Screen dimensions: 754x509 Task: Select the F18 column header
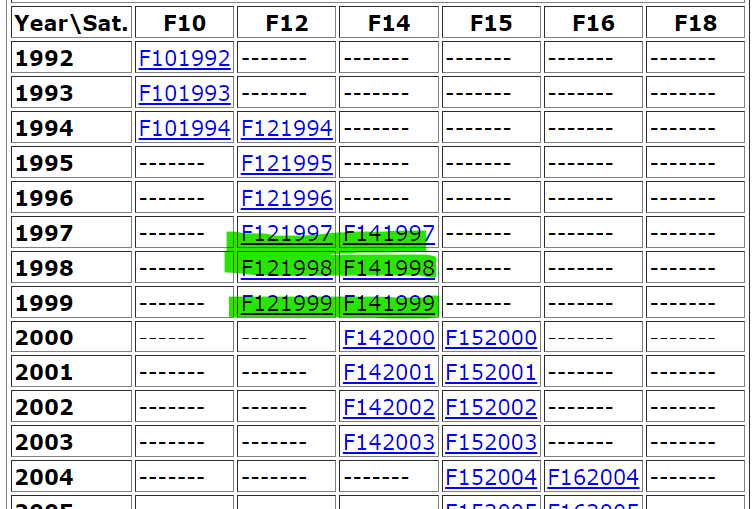pyautogui.click(x=695, y=22)
